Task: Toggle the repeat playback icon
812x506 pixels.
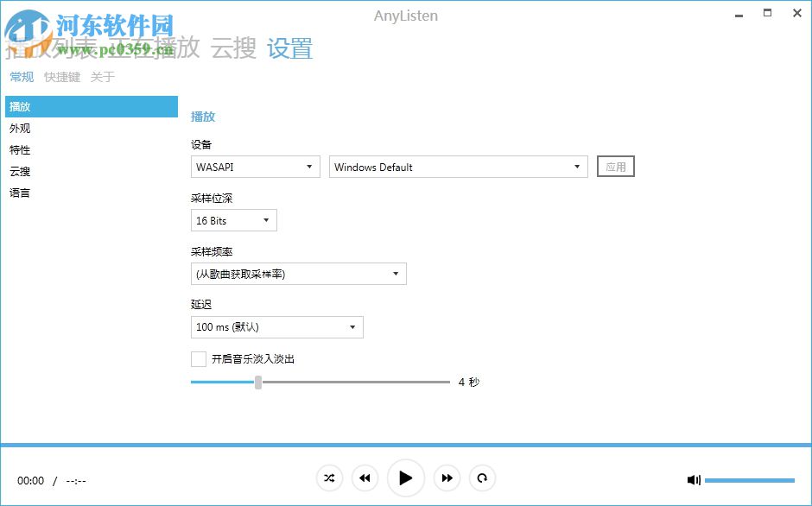Action: [482, 478]
